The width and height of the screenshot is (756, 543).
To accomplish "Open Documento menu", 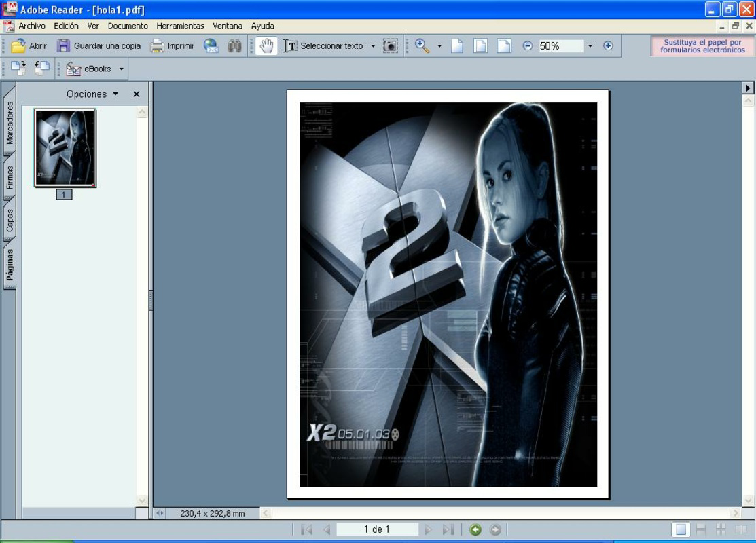I will click(x=128, y=26).
